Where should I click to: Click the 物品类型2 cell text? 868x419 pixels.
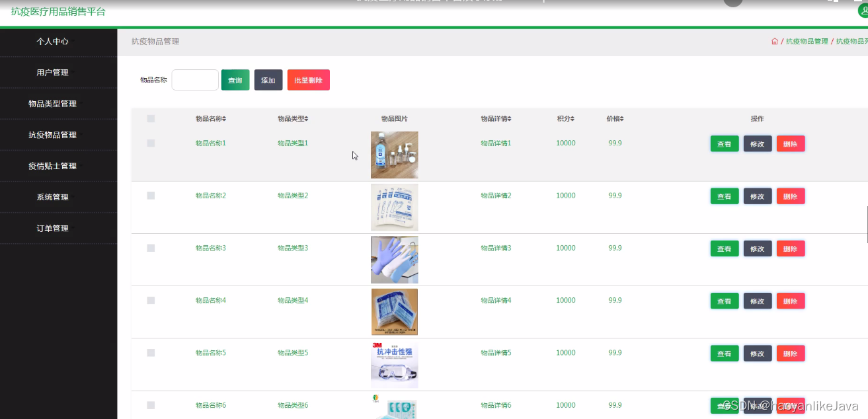293,196
